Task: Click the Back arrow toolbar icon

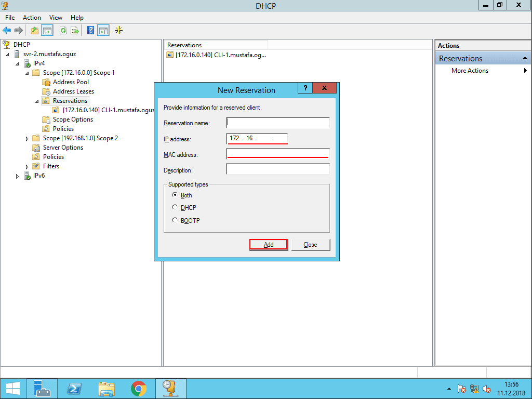Action: point(7,31)
